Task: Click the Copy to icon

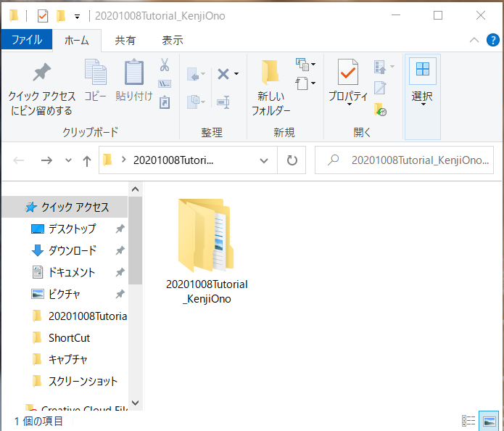Action: click(x=193, y=102)
